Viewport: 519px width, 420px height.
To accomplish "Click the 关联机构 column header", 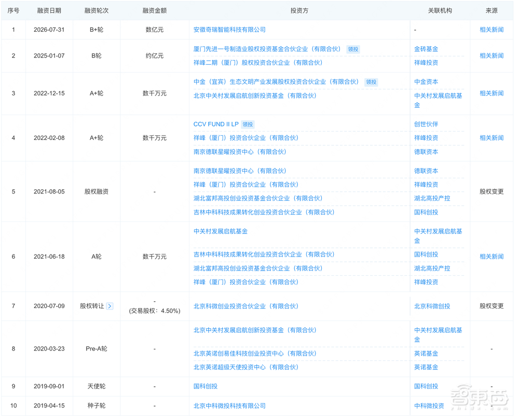I will 440,10.
